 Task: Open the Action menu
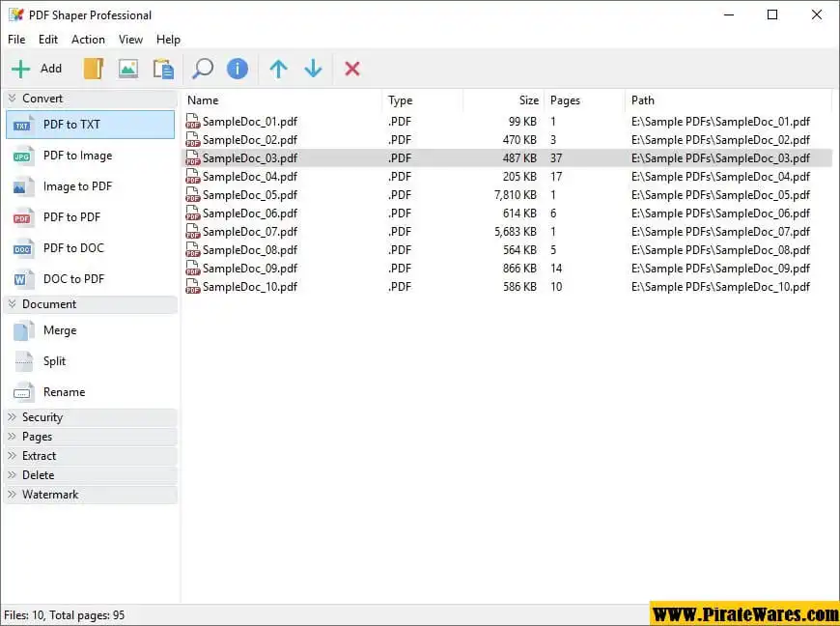[x=88, y=40]
